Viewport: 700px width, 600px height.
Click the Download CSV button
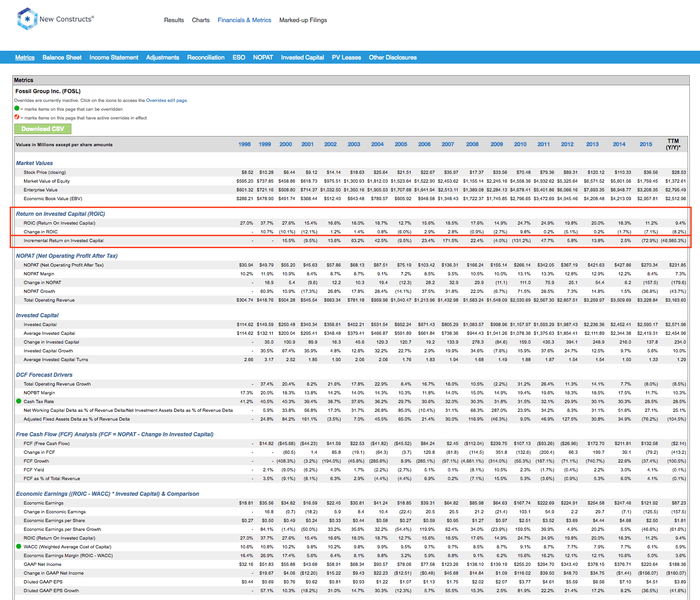point(43,129)
